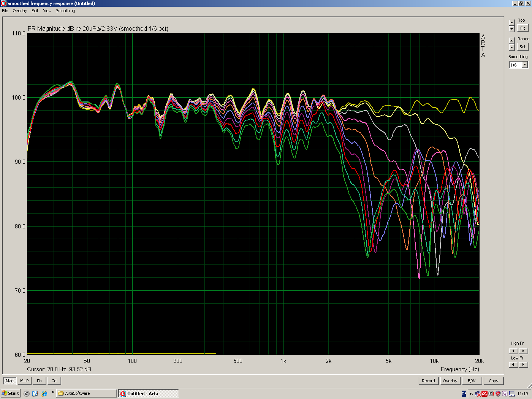Switch to Mag view
The image size is (532, 399).
click(x=9, y=381)
